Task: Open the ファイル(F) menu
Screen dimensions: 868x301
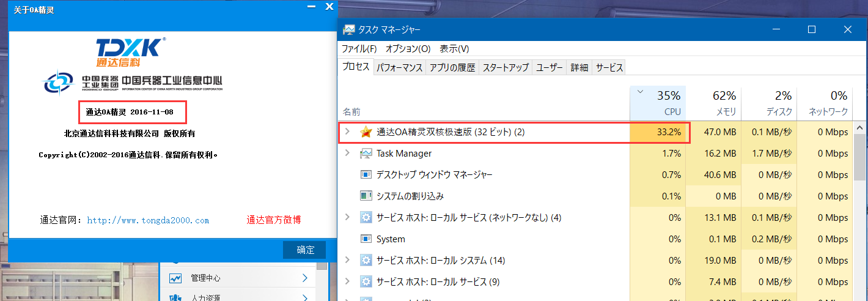Action: [x=359, y=48]
